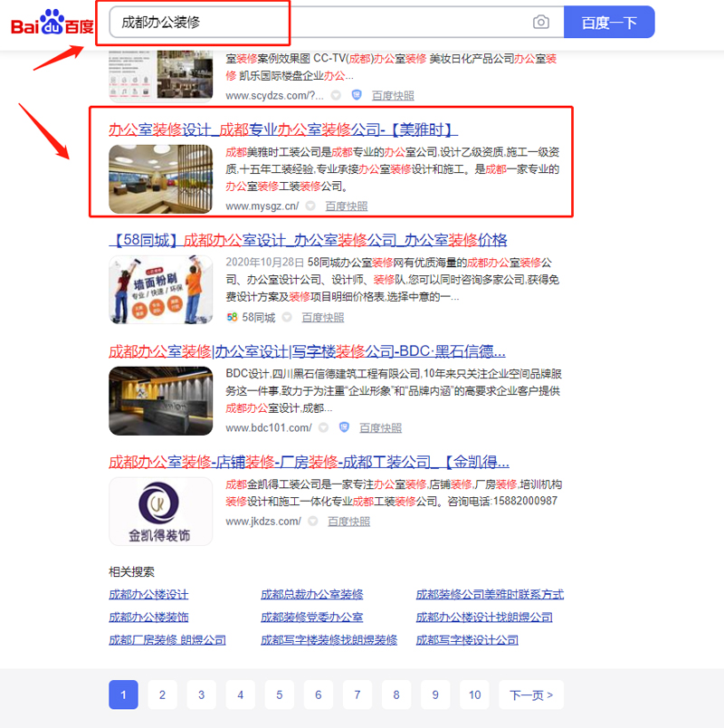Click the blue shield icon beside www.bdc101.com
Image resolution: width=724 pixels, height=728 pixels.
(343, 426)
